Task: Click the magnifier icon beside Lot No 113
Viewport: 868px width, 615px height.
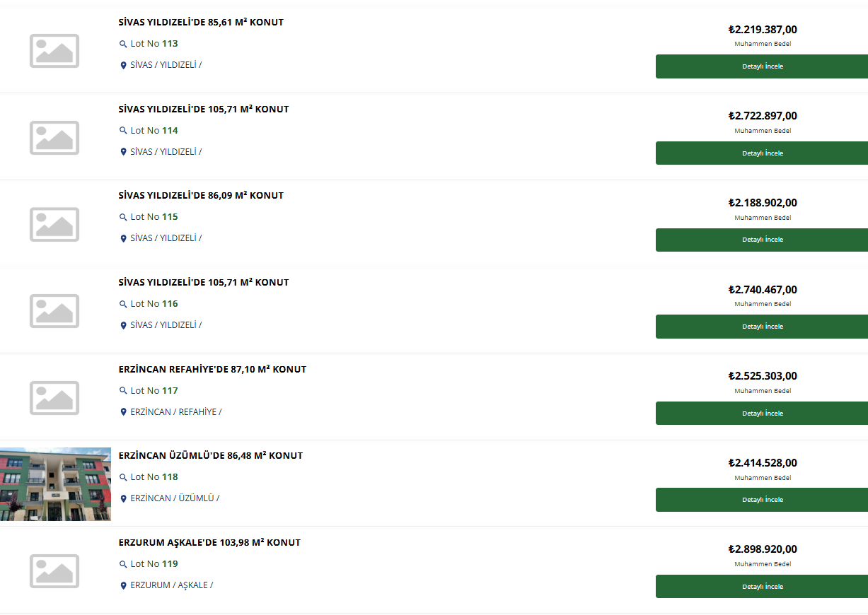Action: 123,44
